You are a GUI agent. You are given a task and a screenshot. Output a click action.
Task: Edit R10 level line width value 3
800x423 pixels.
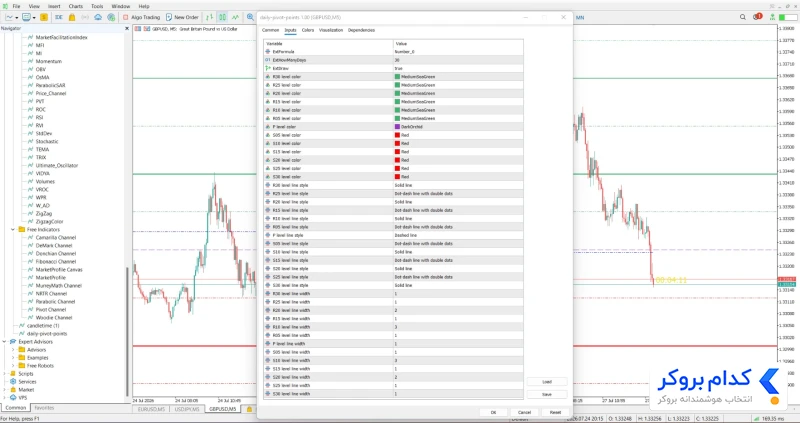(x=458, y=327)
